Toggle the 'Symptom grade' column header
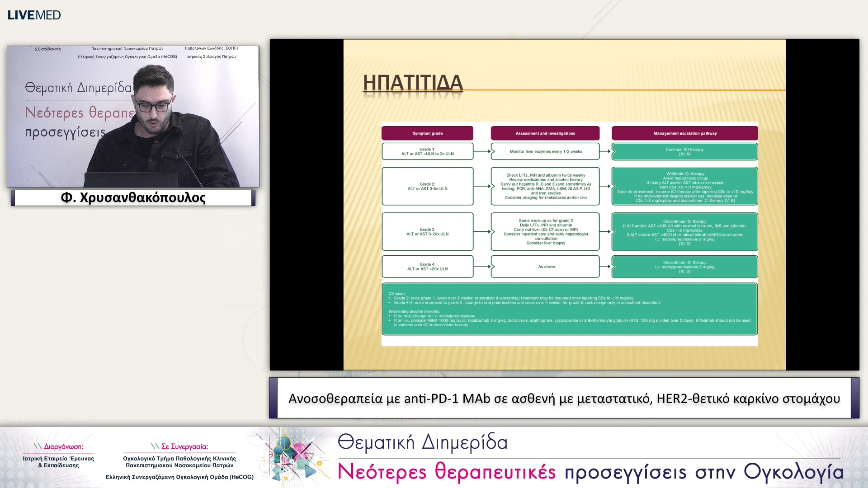Screen dimensions: 868x488 tap(427, 133)
